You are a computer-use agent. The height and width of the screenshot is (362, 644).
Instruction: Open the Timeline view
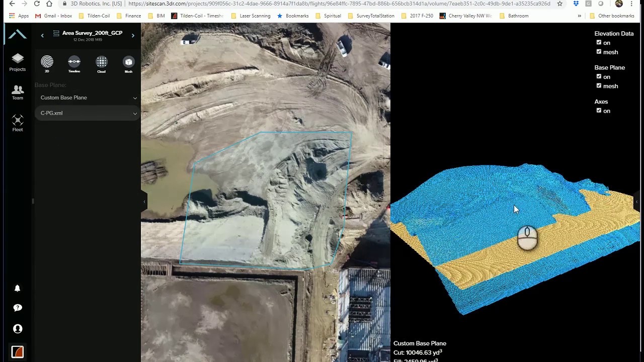click(74, 64)
